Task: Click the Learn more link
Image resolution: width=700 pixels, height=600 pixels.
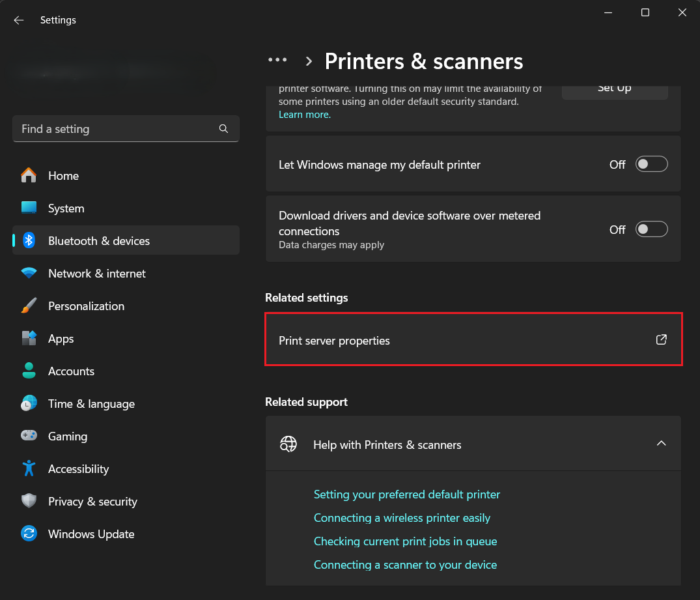Action: tap(305, 115)
